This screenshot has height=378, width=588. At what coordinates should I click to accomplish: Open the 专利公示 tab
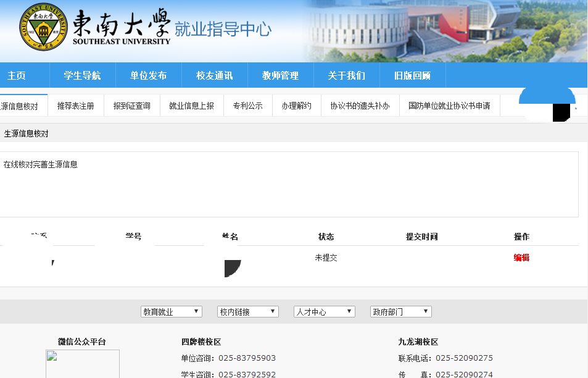pos(247,106)
